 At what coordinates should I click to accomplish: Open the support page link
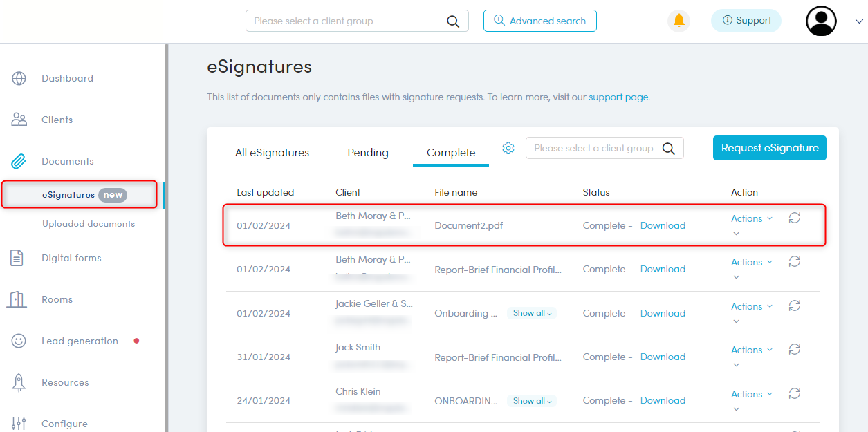(618, 97)
